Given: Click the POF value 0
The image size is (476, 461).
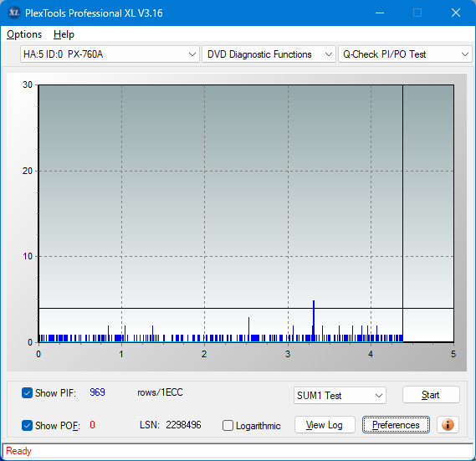Looking at the screenshot, I should [x=92, y=424].
